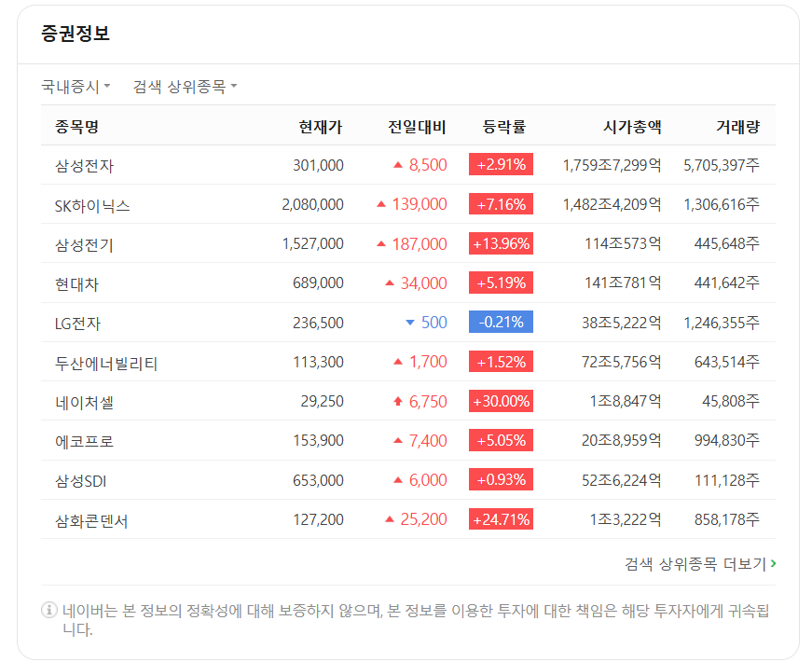The height and width of the screenshot is (662, 812).
Task: Click the 153,900 price of 에코프로
Action: [318, 441]
